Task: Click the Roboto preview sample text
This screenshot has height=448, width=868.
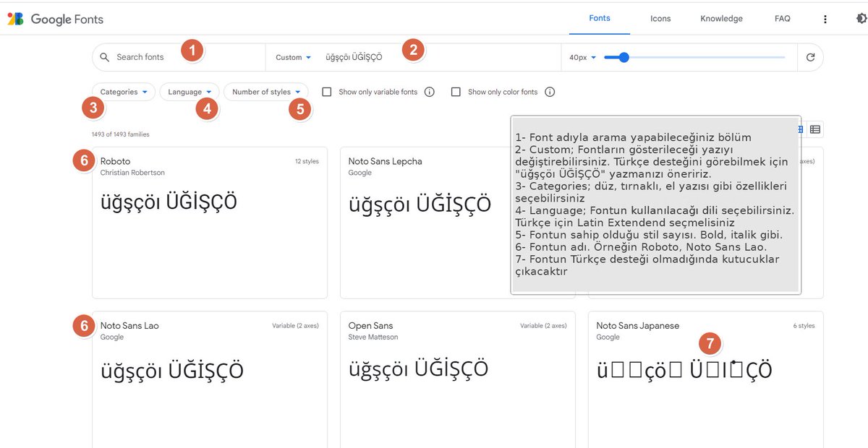Action: (x=169, y=202)
